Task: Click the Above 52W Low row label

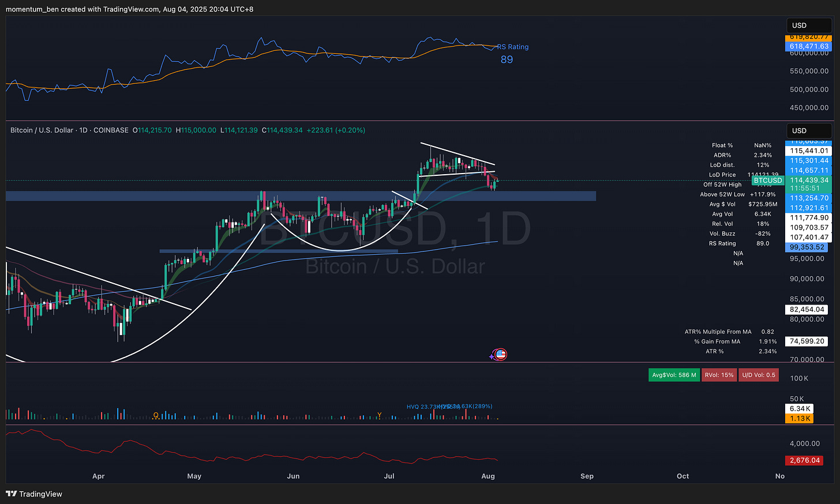Action: pos(722,194)
